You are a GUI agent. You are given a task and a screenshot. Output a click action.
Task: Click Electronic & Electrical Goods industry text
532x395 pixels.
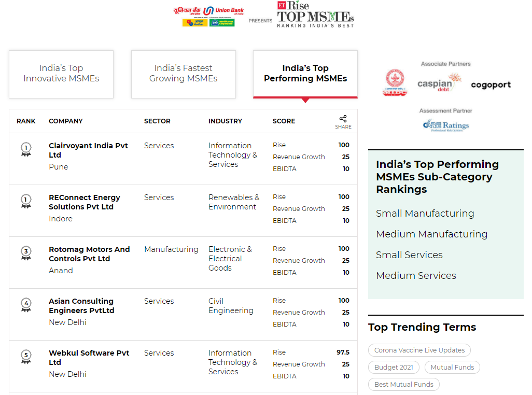coord(230,258)
